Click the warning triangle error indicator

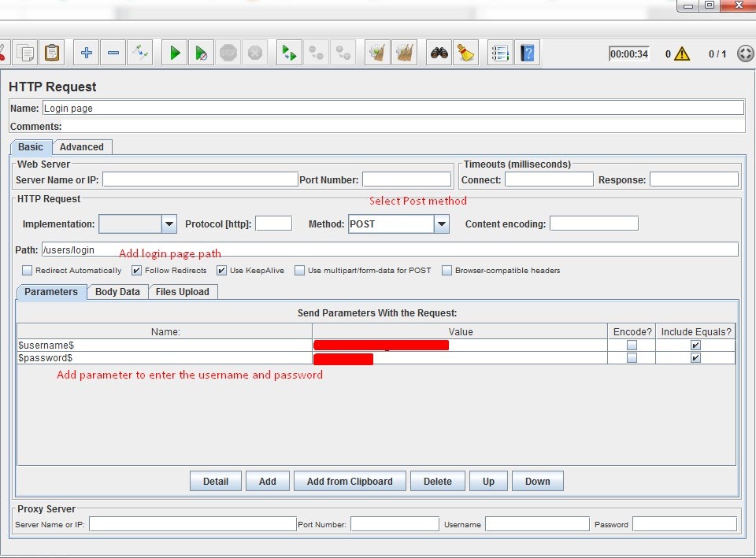[682, 54]
